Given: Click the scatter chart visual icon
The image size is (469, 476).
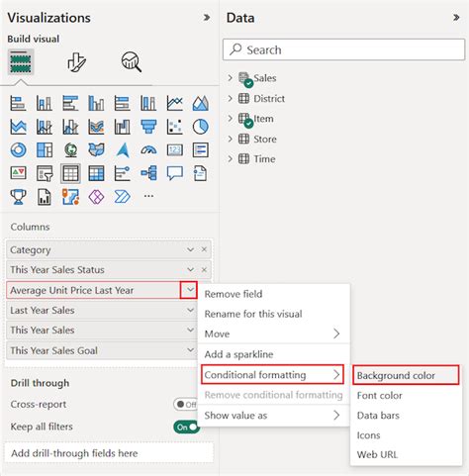Looking at the screenshot, I should (x=174, y=127).
